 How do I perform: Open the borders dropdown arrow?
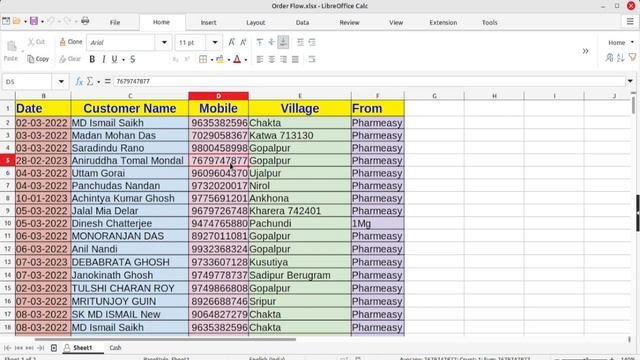click(212, 60)
